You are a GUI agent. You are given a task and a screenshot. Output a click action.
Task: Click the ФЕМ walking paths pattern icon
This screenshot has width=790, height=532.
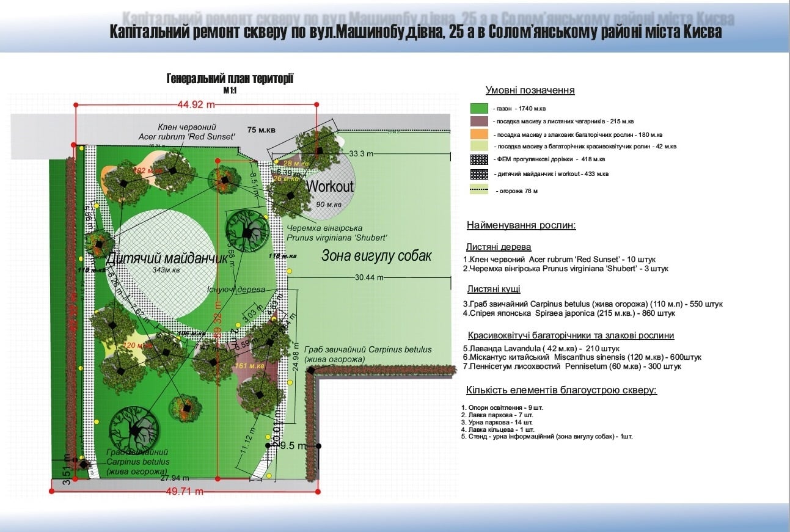[478, 159]
